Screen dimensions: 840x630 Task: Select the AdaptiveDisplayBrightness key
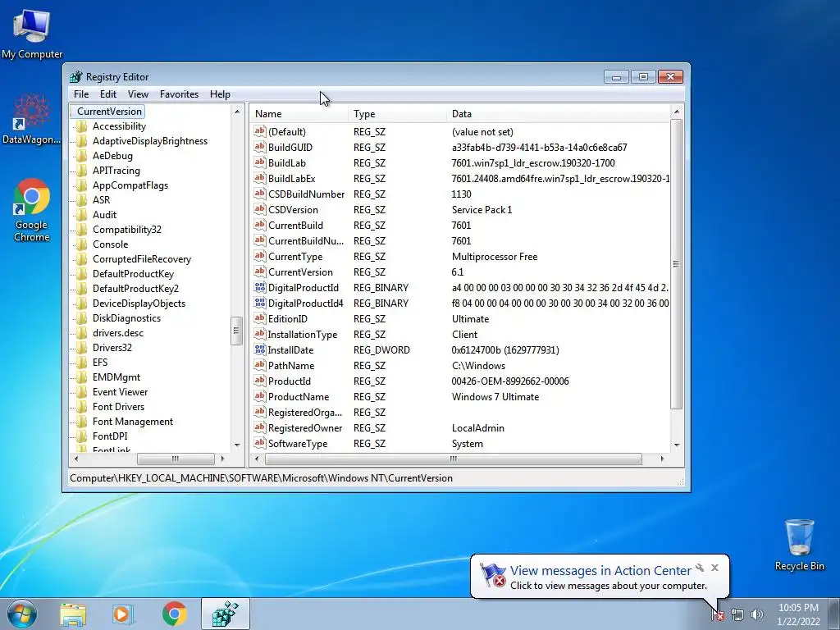pos(150,141)
